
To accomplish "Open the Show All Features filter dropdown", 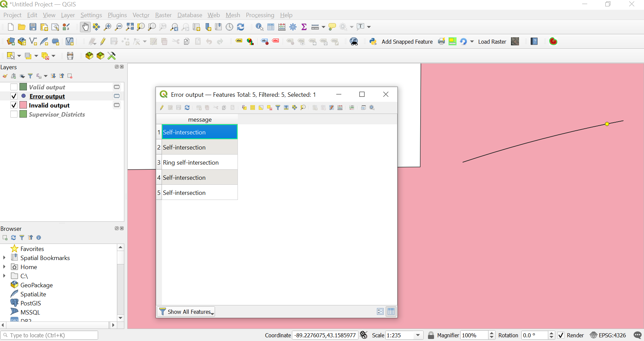I will [186, 312].
